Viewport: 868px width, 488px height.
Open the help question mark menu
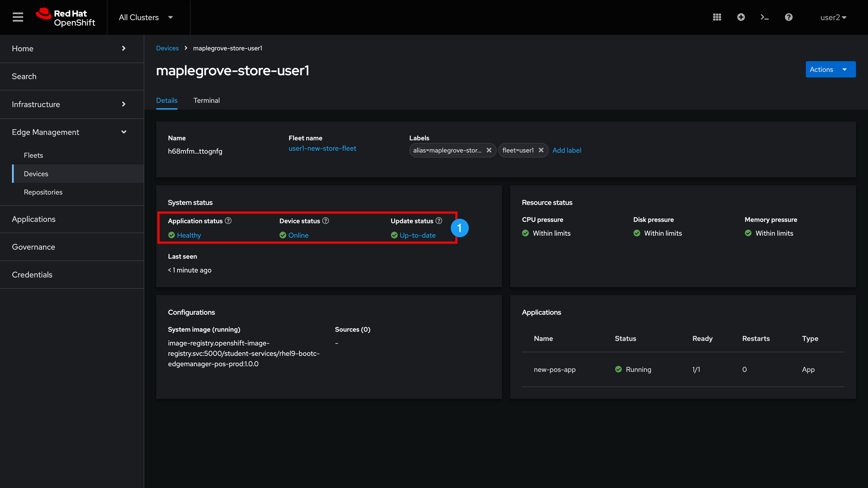(788, 17)
